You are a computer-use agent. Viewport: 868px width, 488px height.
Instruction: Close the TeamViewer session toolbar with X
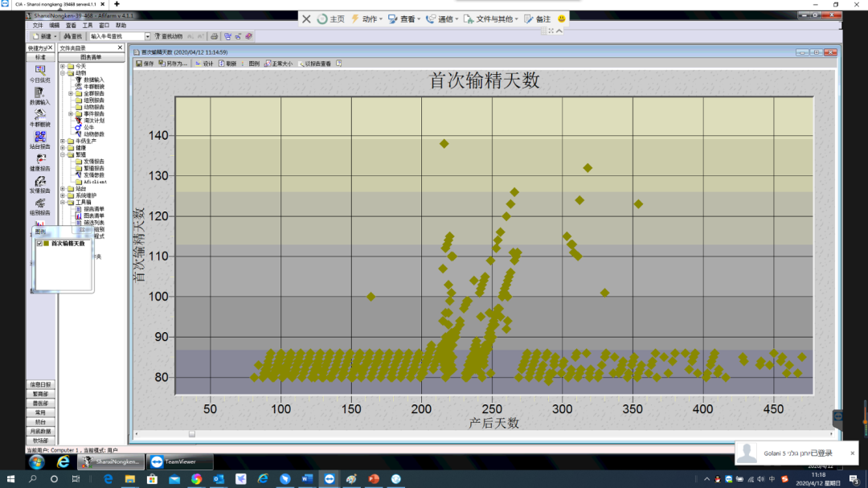(306, 18)
